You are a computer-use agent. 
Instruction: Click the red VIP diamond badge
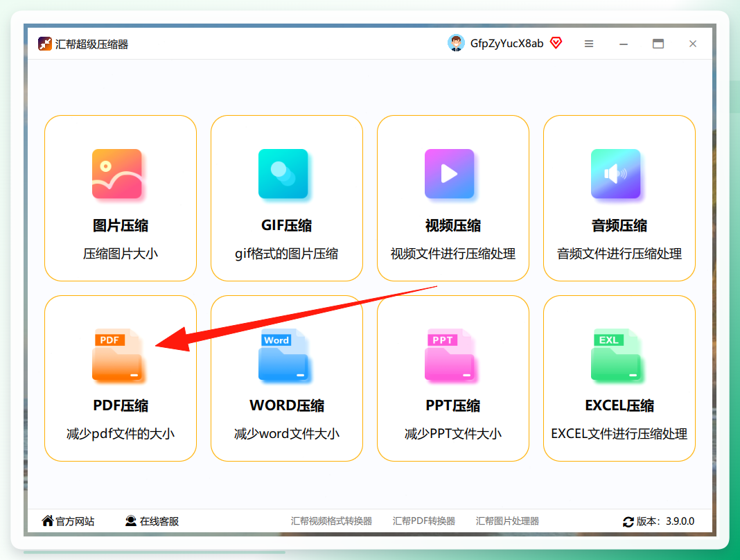(x=556, y=43)
